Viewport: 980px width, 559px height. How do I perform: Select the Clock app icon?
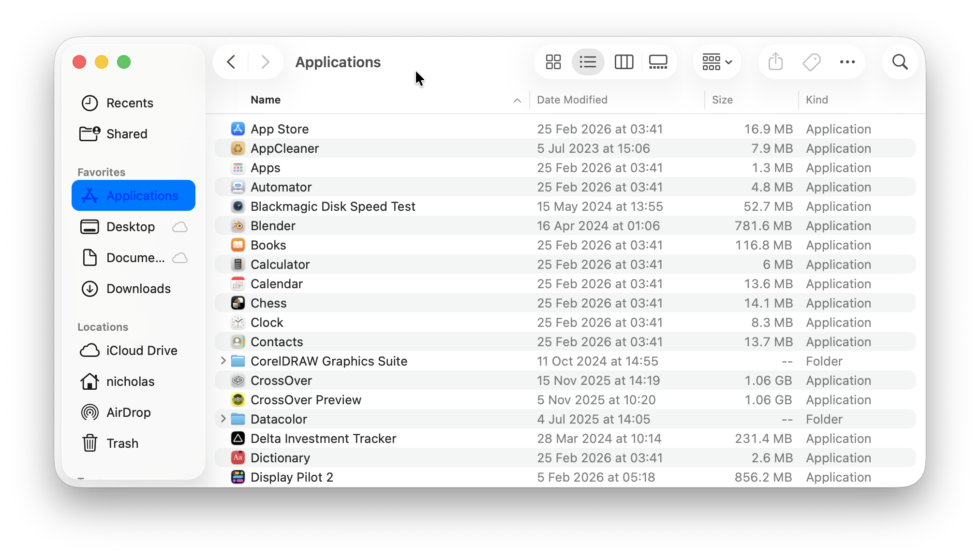pos(238,322)
